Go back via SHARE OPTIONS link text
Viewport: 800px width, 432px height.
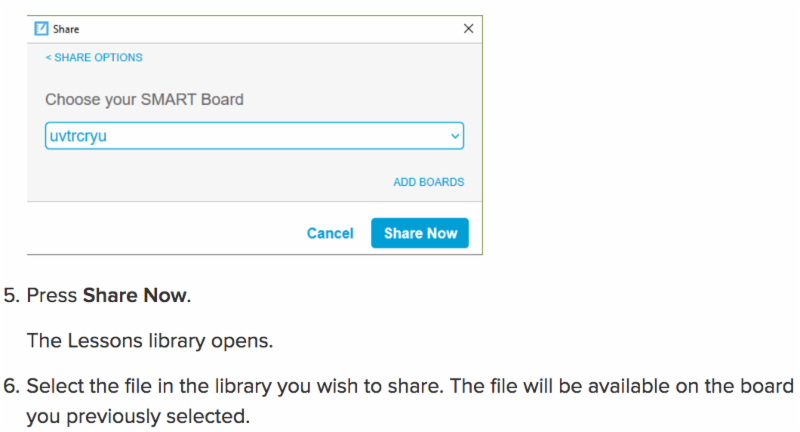(x=98, y=58)
